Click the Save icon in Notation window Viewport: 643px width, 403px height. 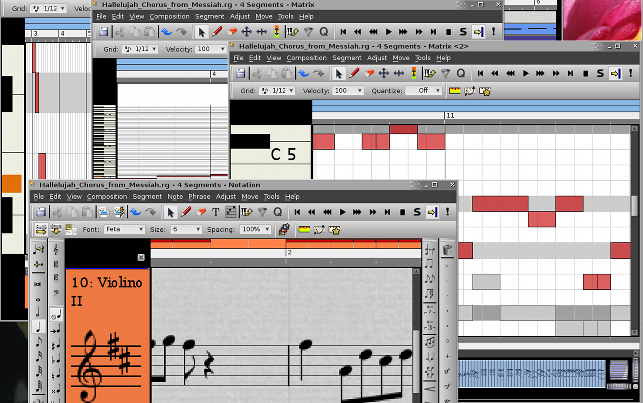click(41, 212)
